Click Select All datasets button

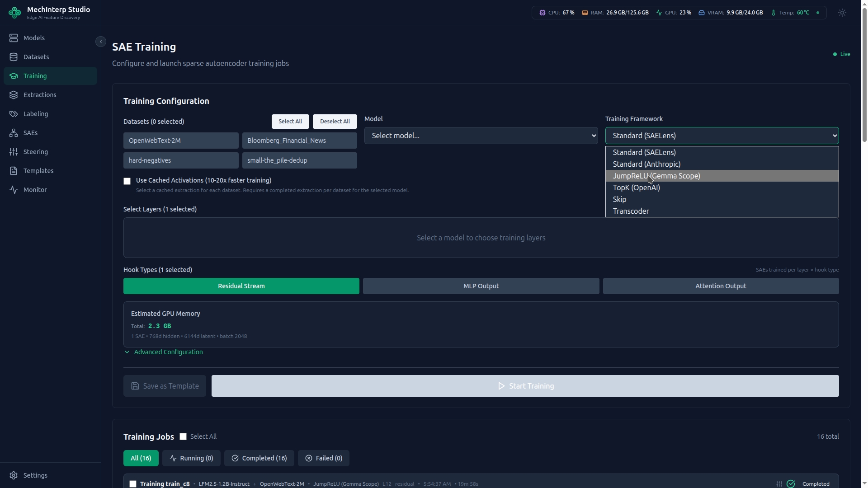(290, 122)
